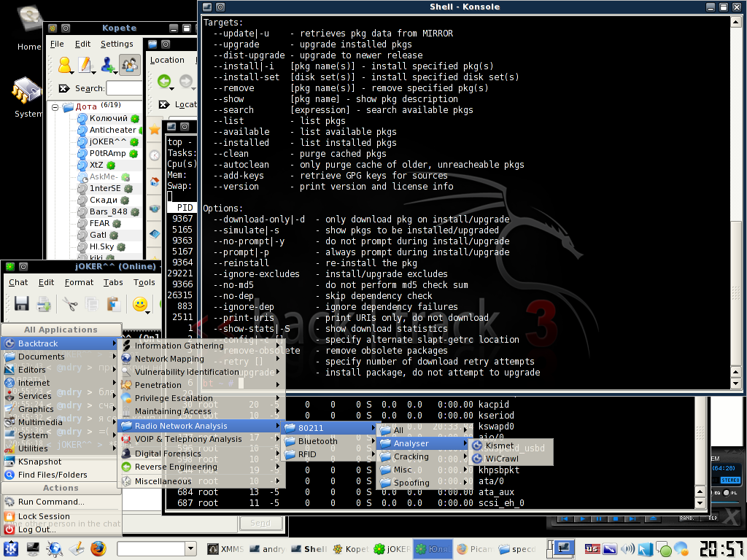Pause playback in XMMS
Screen dimensions: 747x560
[x=598, y=518]
